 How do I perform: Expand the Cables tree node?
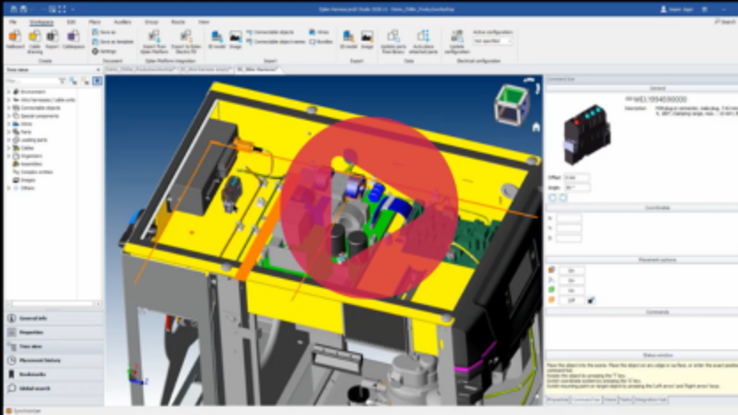pyautogui.click(x=9, y=148)
